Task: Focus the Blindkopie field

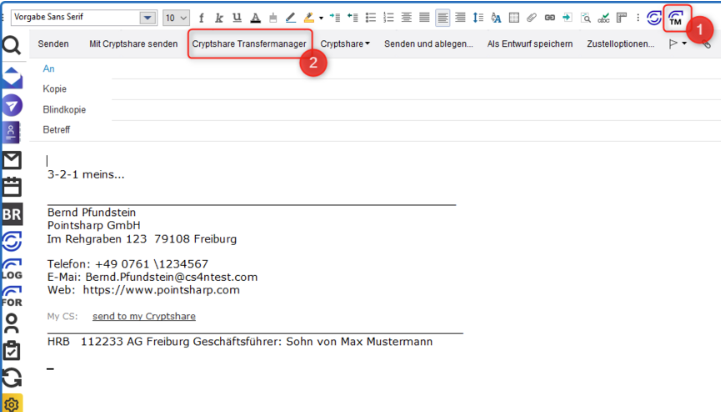Action: click(x=416, y=110)
